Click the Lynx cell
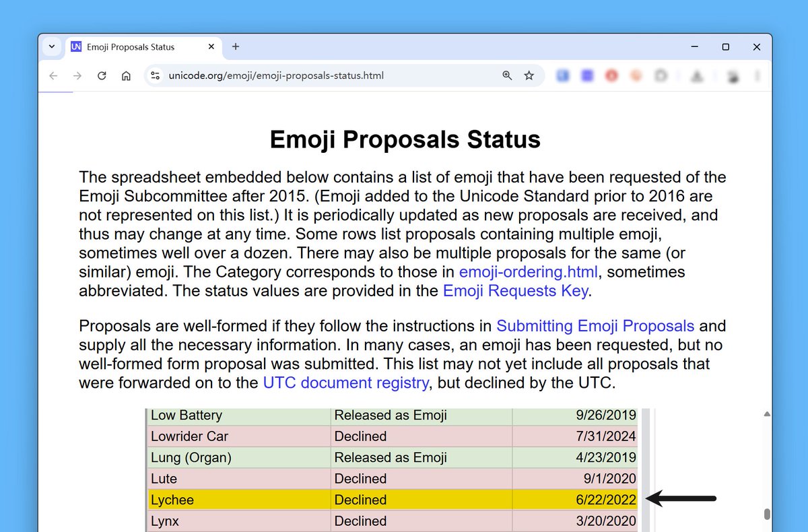The width and height of the screenshot is (808, 532). [239, 521]
